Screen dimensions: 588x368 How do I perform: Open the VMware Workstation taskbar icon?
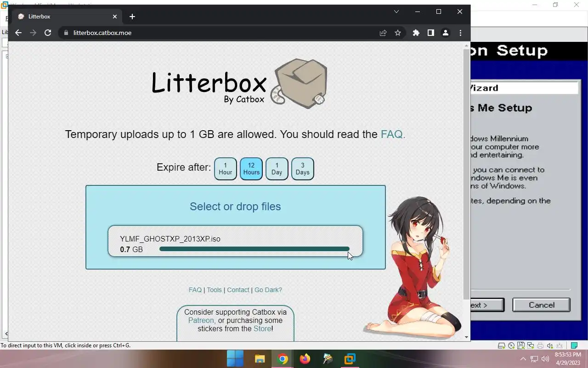click(350, 359)
